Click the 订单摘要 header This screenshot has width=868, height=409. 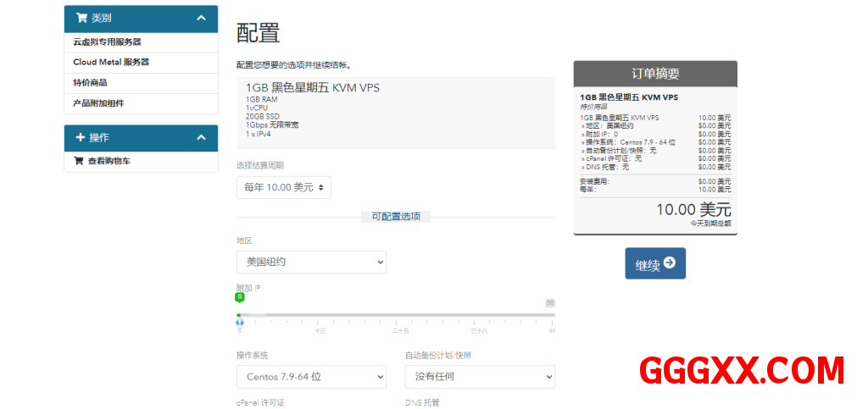tap(655, 74)
